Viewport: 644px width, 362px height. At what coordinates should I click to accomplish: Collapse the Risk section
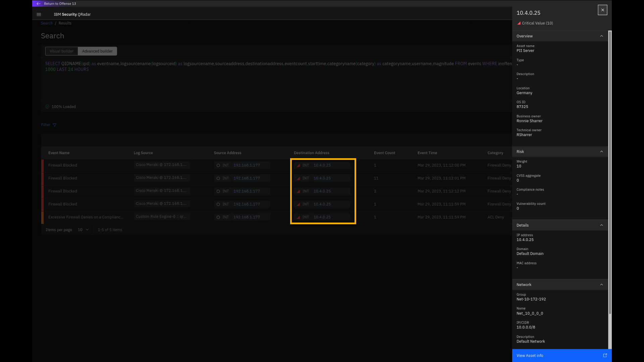[601, 152]
